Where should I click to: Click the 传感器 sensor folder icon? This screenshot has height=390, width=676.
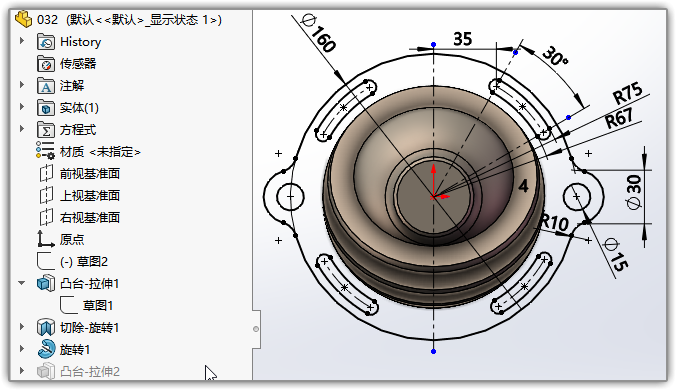click(x=46, y=64)
